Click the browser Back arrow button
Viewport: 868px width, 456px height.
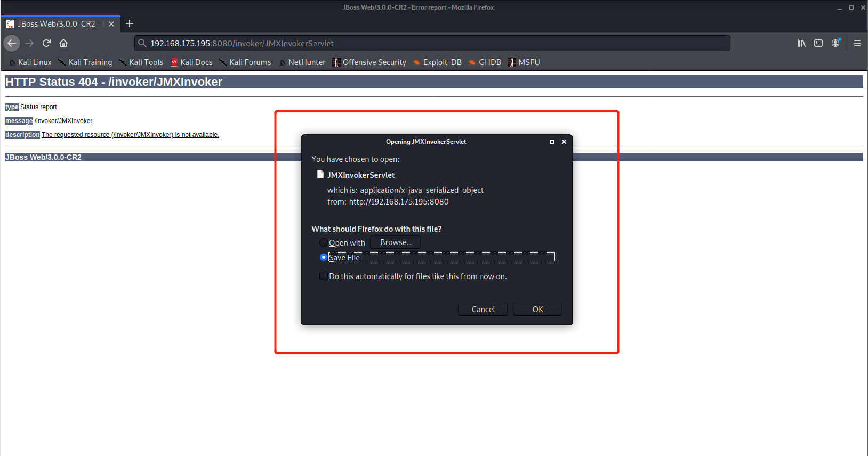12,43
